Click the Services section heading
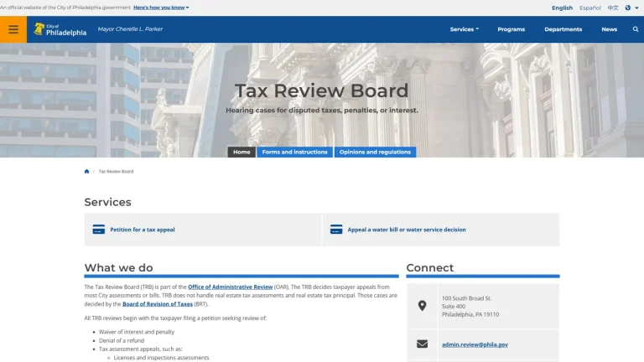The height and width of the screenshot is (362, 644). tap(107, 202)
